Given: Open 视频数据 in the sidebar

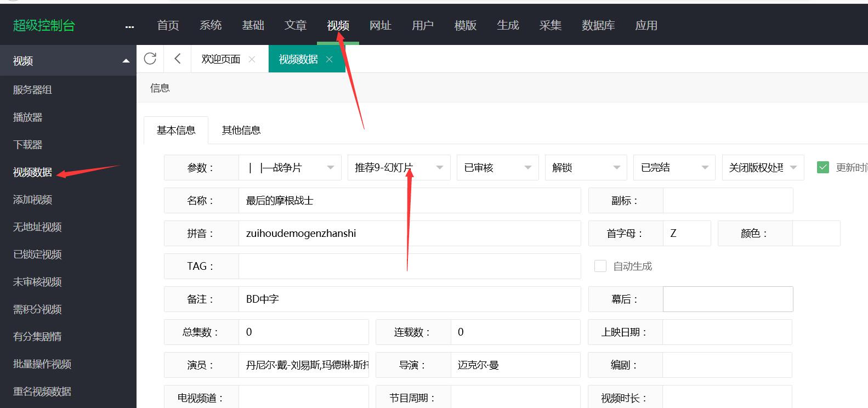Looking at the screenshot, I should click(x=32, y=172).
